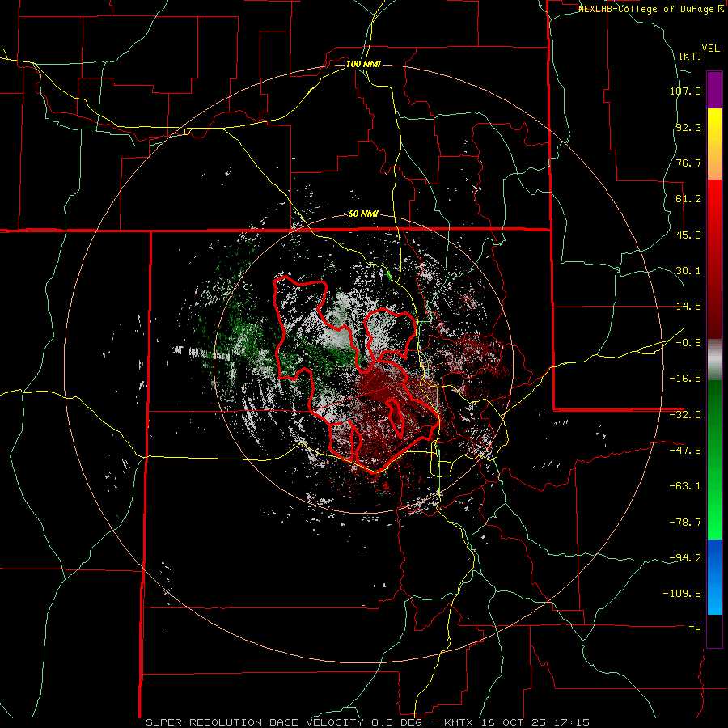The image size is (728, 728).
Task: Click the black TH segment of color bar
Action: pos(714,630)
